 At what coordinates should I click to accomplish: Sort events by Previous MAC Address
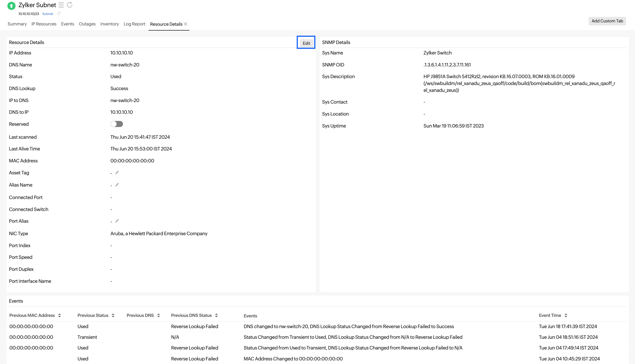[59, 315]
